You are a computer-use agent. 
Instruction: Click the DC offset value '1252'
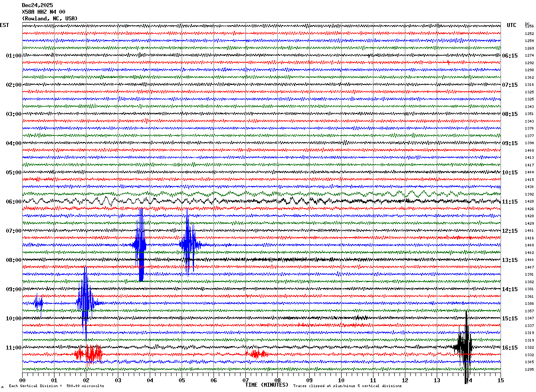click(x=529, y=34)
